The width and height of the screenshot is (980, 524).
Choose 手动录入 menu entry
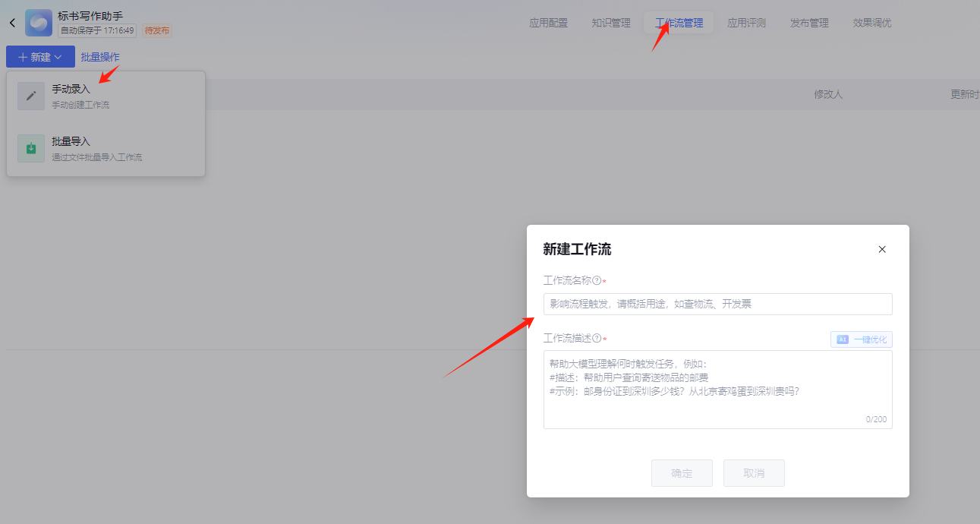(x=106, y=96)
